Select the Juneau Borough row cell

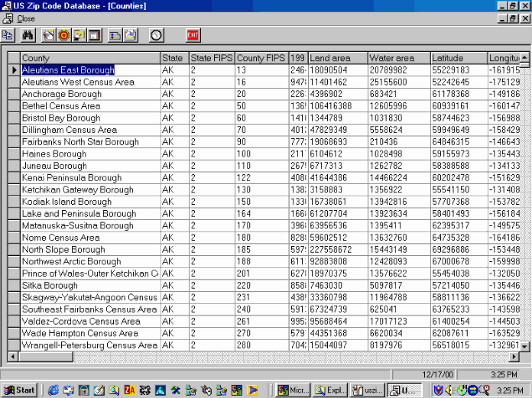click(89, 166)
